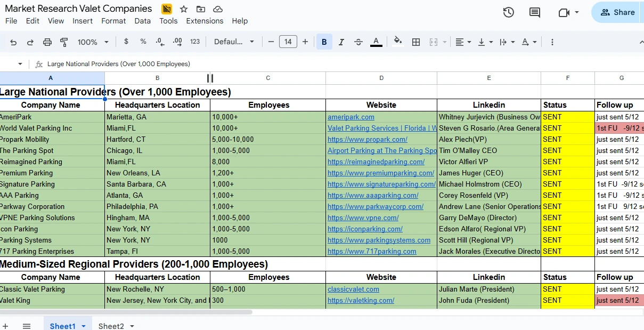Open the zoom 100% dropdown
This screenshot has height=330, width=644.
click(93, 42)
